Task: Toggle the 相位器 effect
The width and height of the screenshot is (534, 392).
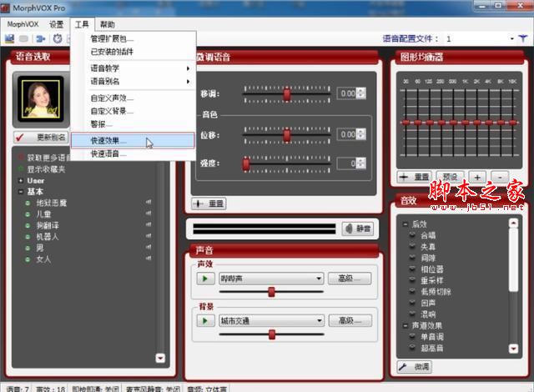Action: (432, 269)
